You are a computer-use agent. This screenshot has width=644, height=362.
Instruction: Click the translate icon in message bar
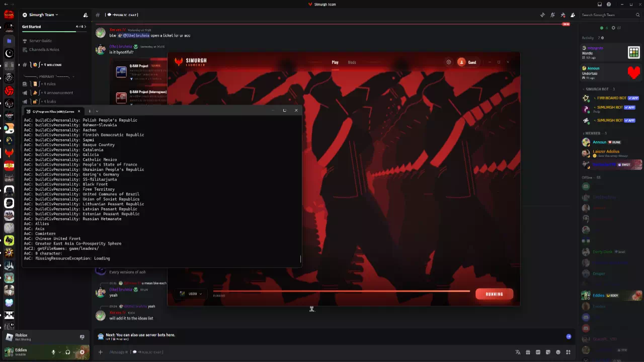tap(518, 352)
